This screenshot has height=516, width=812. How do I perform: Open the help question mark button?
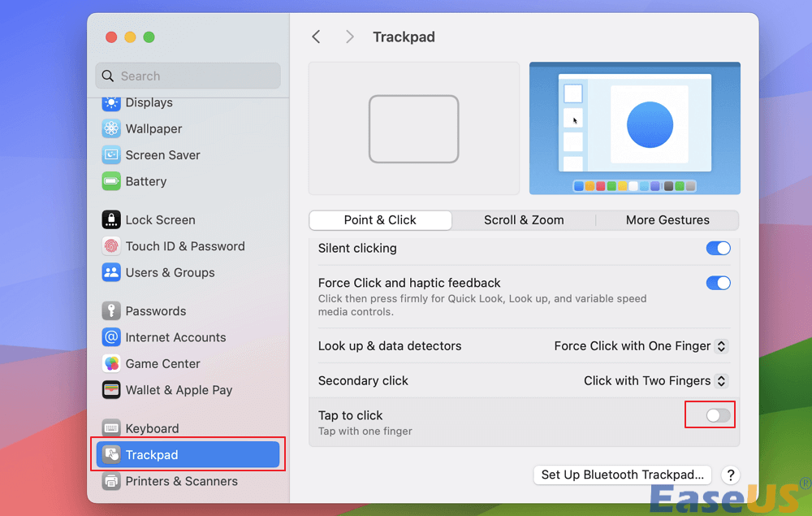[730, 475]
